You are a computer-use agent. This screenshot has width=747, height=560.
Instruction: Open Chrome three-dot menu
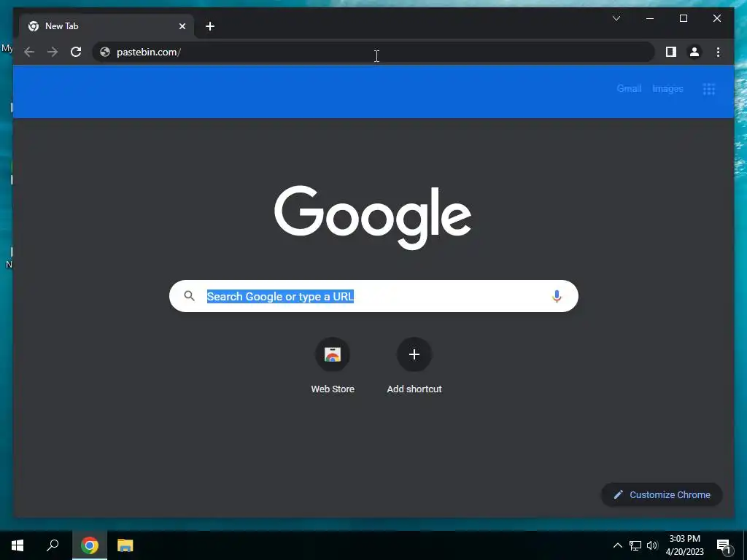click(718, 52)
